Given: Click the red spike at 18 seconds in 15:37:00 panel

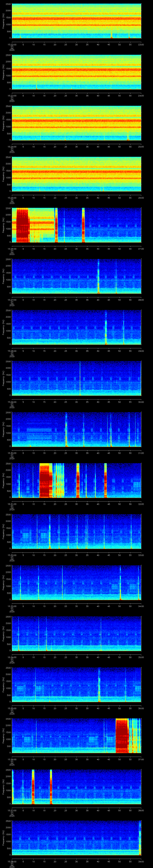Looking at the screenshot, I should (51, 786).
